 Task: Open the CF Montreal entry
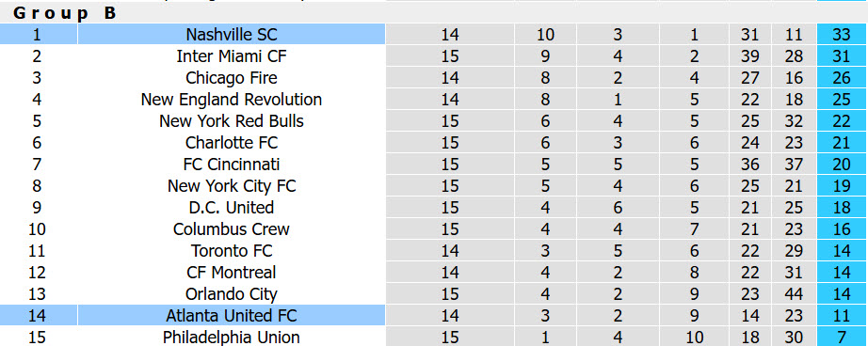232,272
